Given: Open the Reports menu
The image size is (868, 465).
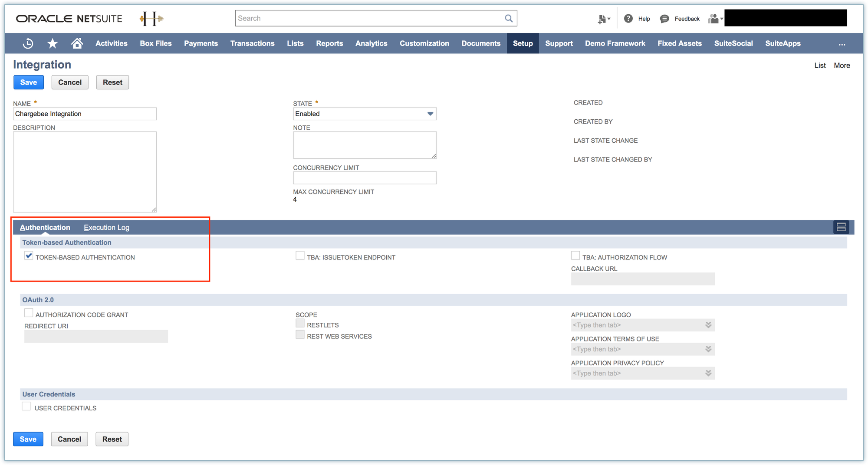Looking at the screenshot, I should [329, 43].
